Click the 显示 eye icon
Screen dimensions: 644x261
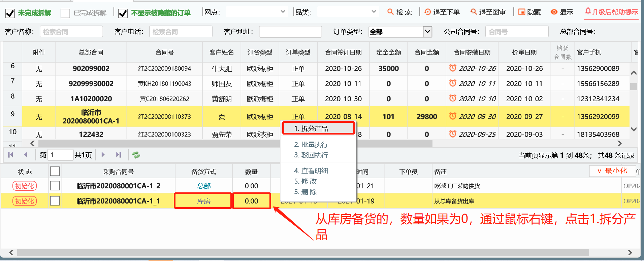pyautogui.click(x=554, y=12)
